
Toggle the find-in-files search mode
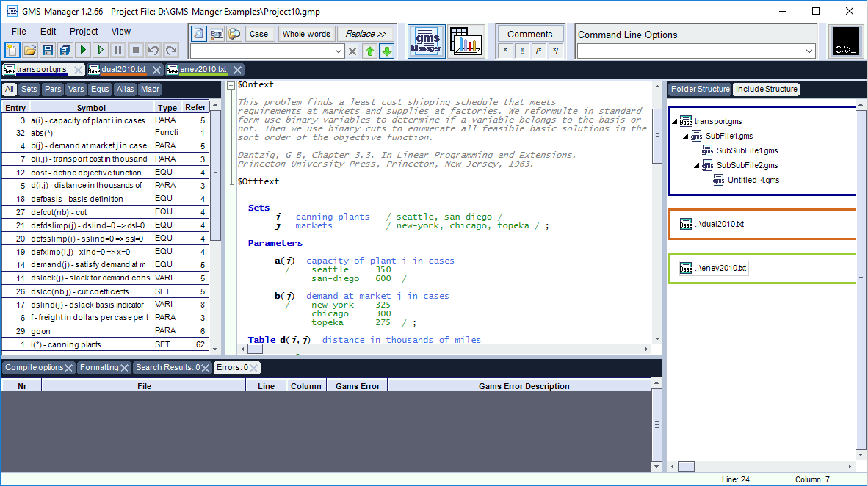[x=233, y=34]
